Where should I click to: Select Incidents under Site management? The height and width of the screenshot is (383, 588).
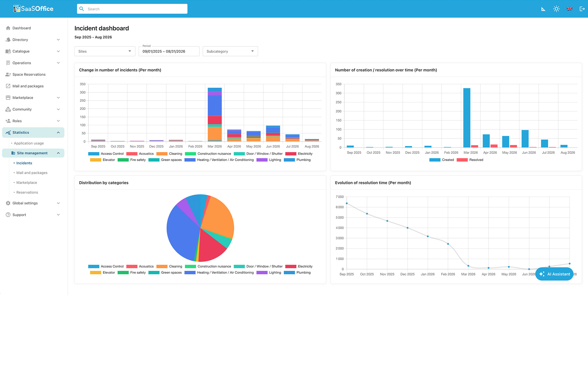pyautogui.click(x=24, y=163)
